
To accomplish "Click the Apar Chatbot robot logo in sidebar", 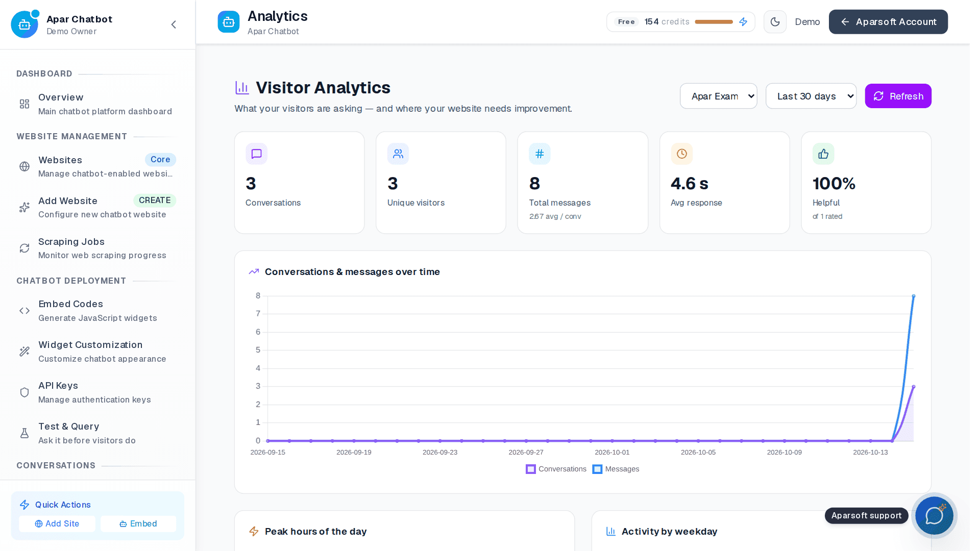I will [x=24, y=24].
